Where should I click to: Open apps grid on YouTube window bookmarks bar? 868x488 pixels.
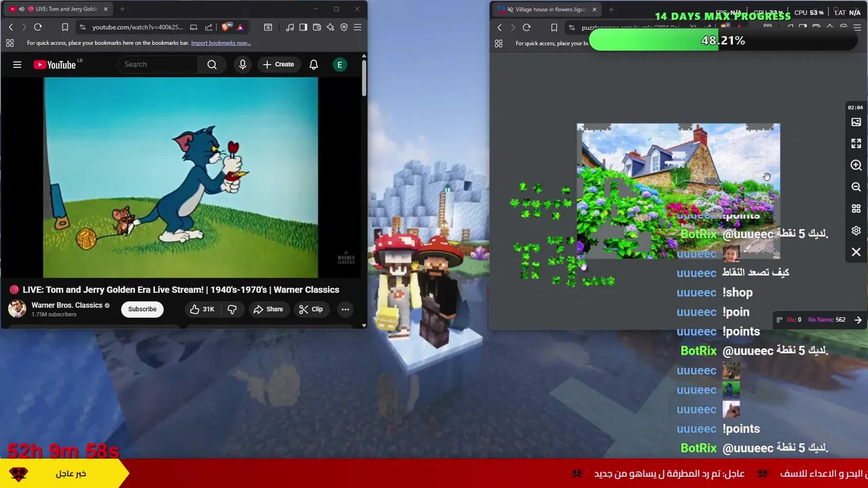pos(10,43)
